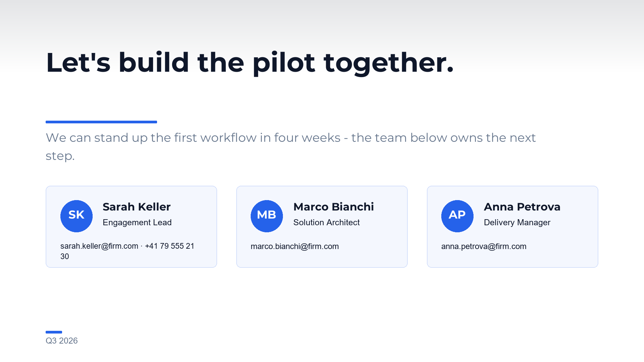Click the blue accent bar under the title
Screen dimensions: 644x362
point(101,122)
